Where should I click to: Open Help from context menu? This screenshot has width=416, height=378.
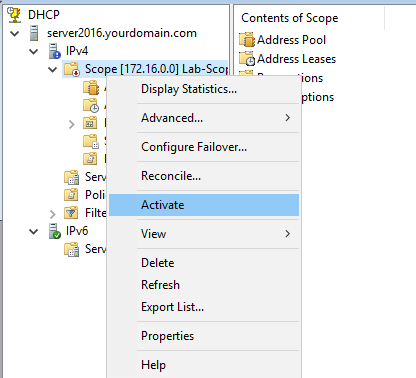pyautogui.click(x=204, y=365)
